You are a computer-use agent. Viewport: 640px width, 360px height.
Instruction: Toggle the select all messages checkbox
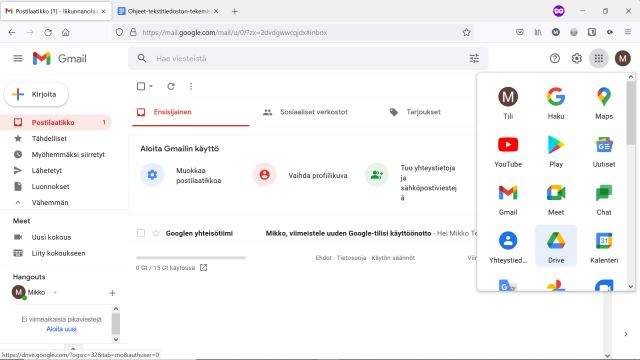tap(141, 86)
